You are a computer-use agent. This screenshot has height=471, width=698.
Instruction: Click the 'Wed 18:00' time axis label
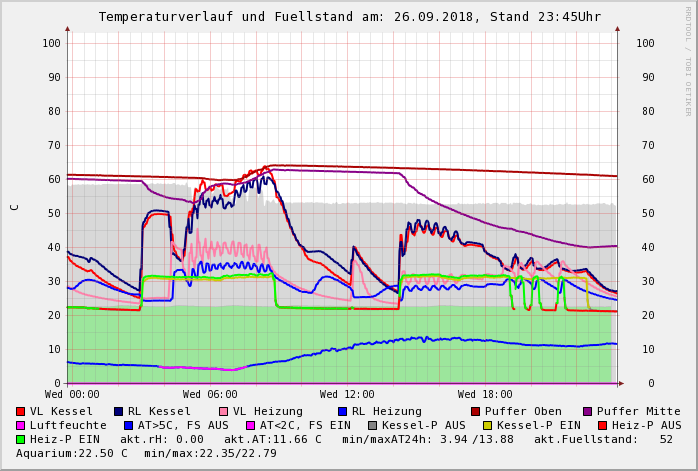click(485, 395)
